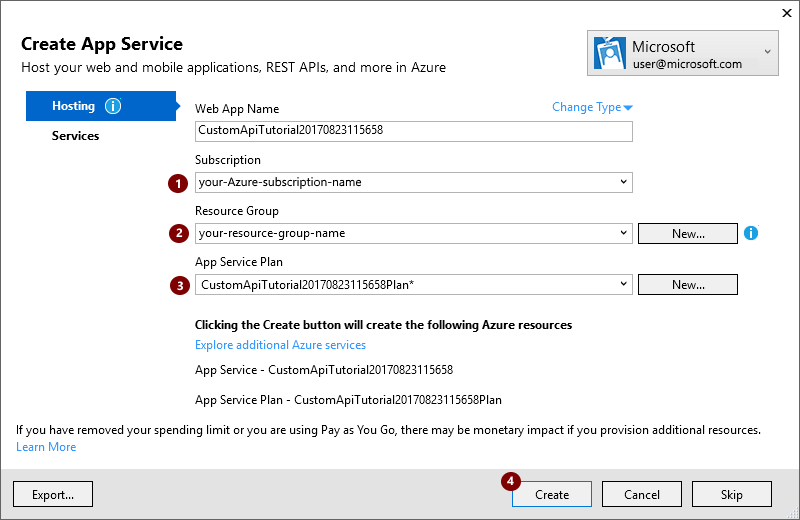
Task: Click the Export button
Action: (53, 494)
